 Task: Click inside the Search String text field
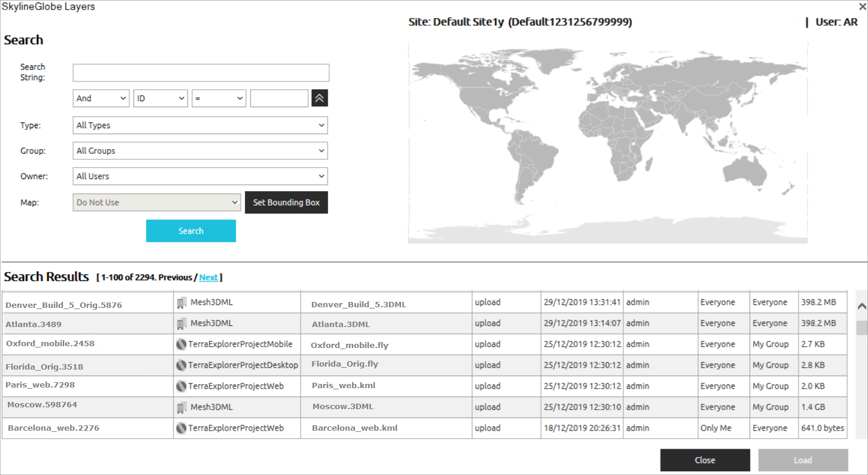click(x=201, y=72)
